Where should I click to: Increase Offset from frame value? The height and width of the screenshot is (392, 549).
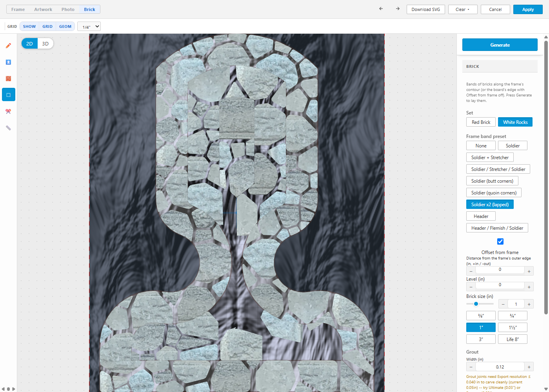coord(529,271)
